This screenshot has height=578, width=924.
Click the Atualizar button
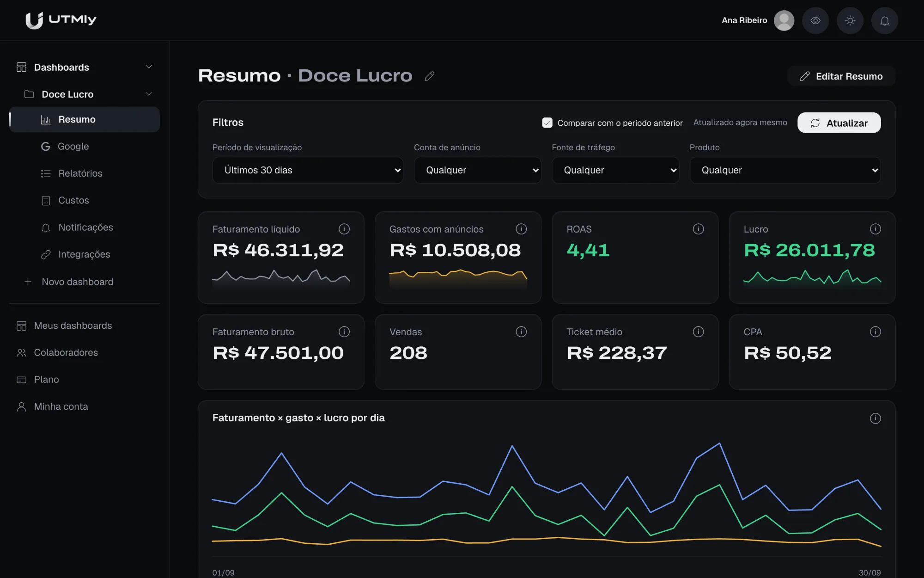[x=839, y=123]
